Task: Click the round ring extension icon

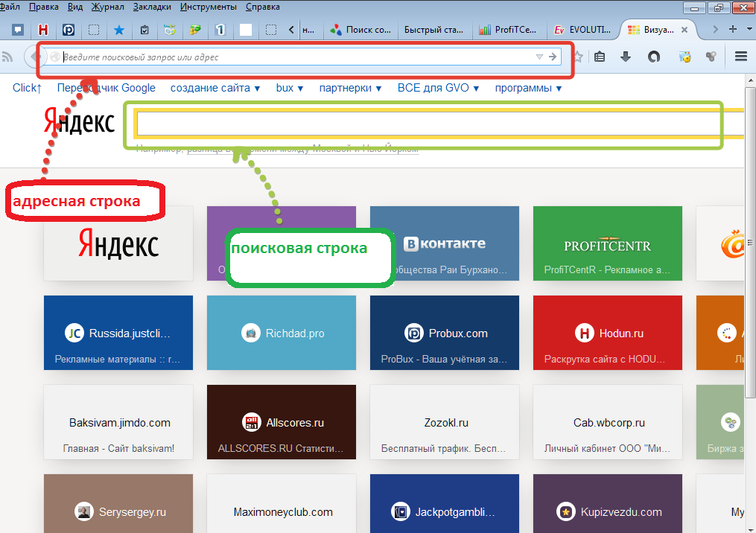Action: (654, 57)
